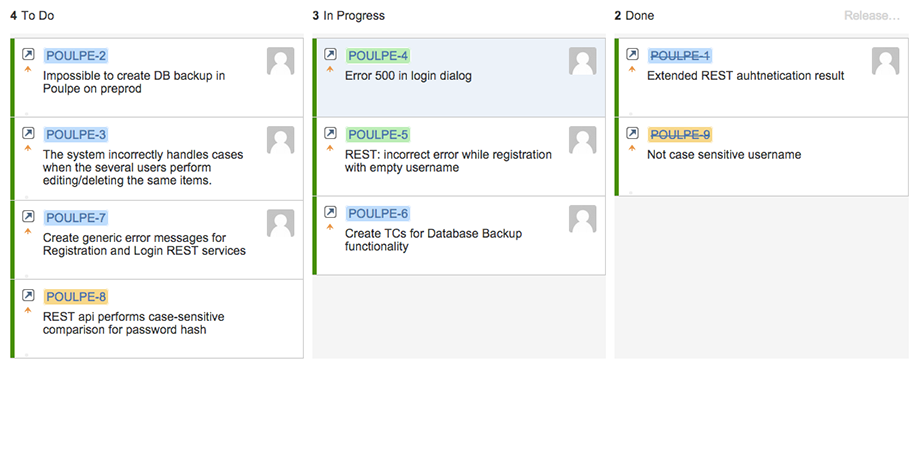This screenshot has width=920, height=450.
Task: Open the POULPE-2 issue key link
Action: pyautogui.click(x=76, y=56)
